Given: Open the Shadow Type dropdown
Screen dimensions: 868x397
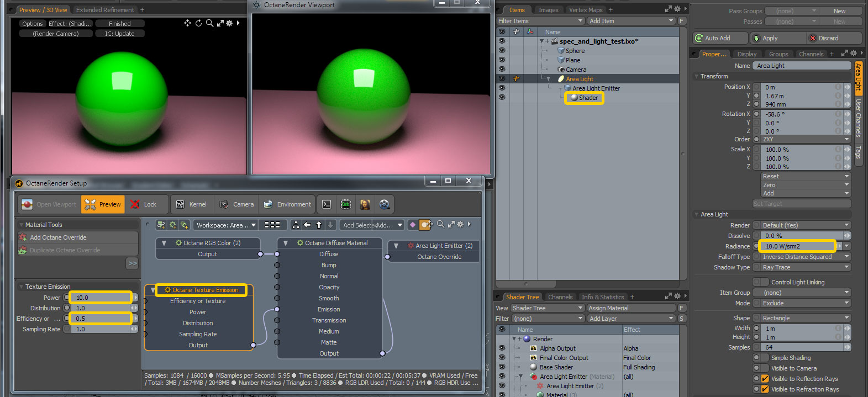Looking at the screenshot, I should point(806,267).
